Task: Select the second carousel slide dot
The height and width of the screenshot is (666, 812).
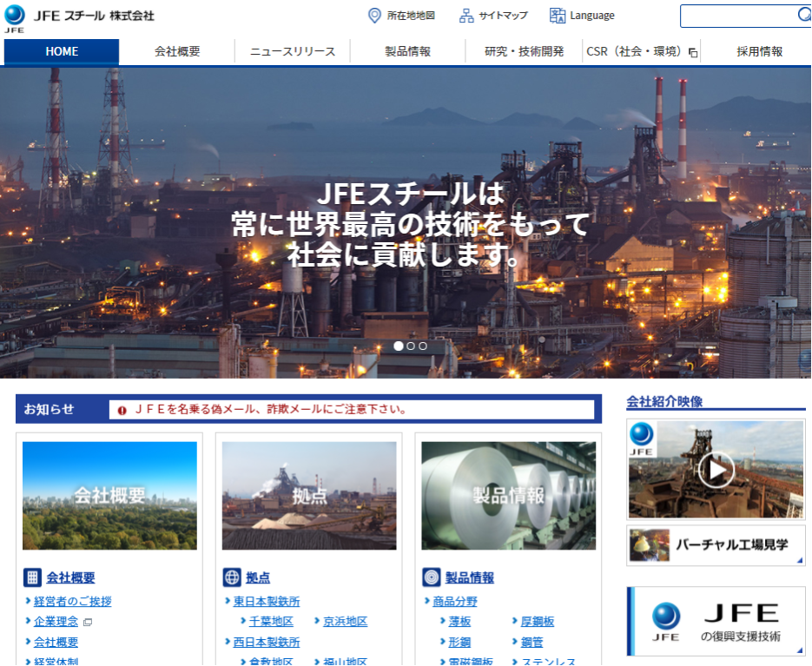Action: click(411, 346)
